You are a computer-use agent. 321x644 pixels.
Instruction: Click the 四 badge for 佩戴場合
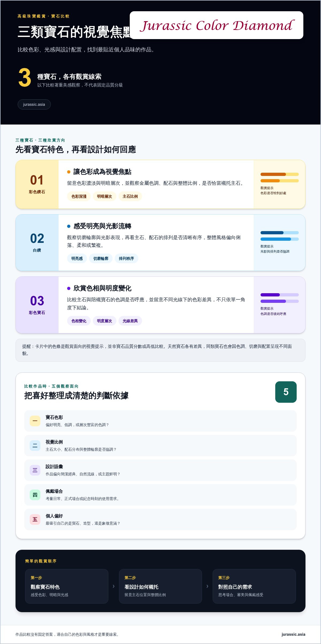click(35, 495)
